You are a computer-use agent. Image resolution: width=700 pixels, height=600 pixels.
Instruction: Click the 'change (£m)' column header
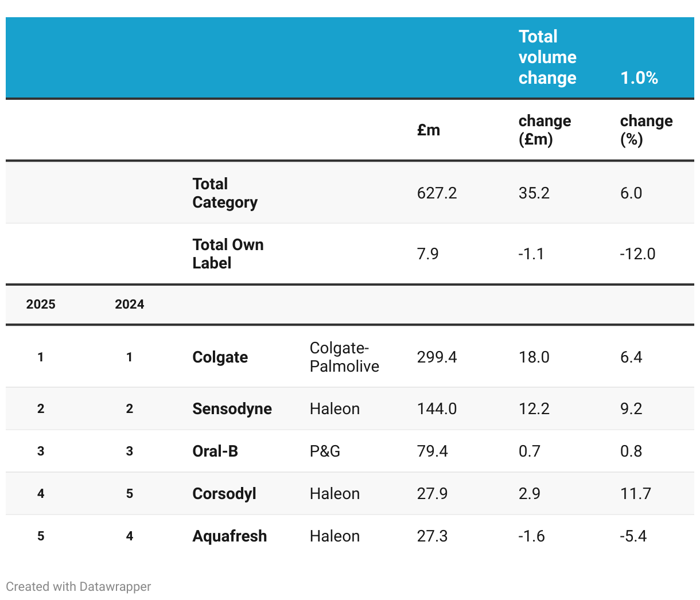(x=545, y=130)
